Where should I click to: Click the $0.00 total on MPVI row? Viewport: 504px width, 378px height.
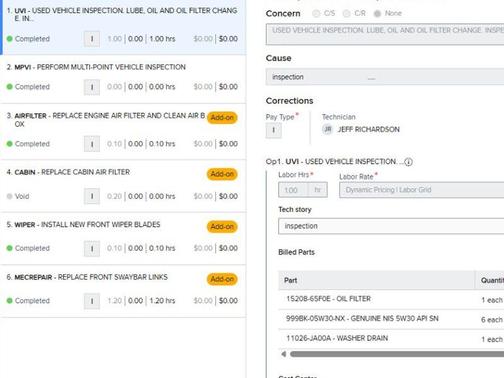228,87
